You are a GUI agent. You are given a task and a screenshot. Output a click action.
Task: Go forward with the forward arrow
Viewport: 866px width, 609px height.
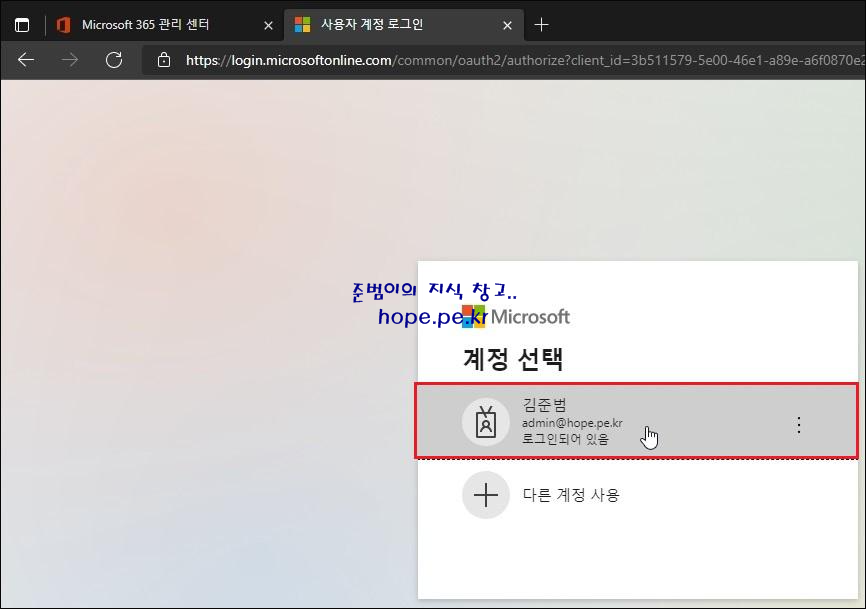point(70,60)
